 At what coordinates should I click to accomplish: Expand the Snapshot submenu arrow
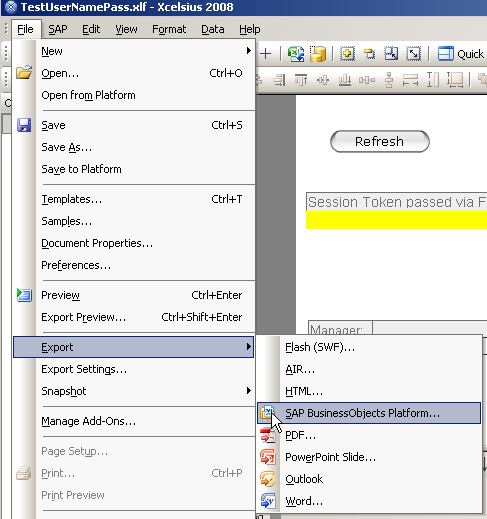248,391
